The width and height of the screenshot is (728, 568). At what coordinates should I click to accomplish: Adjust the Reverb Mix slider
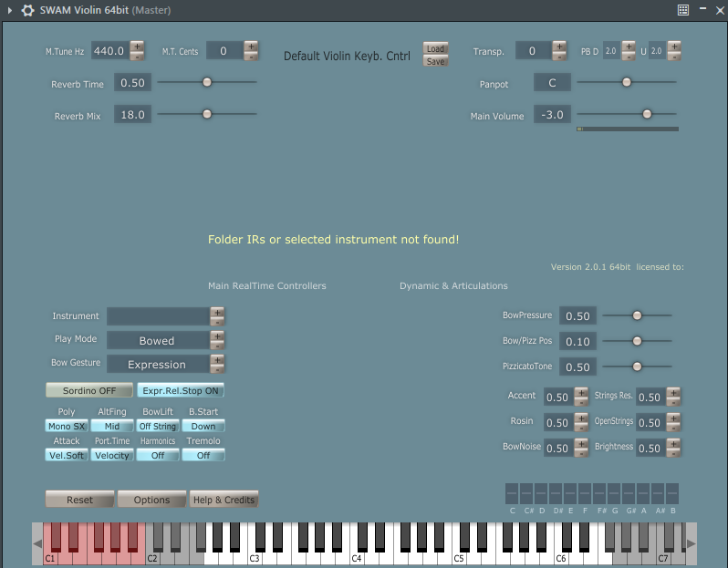pyautogui.click(x=207, y=114)
